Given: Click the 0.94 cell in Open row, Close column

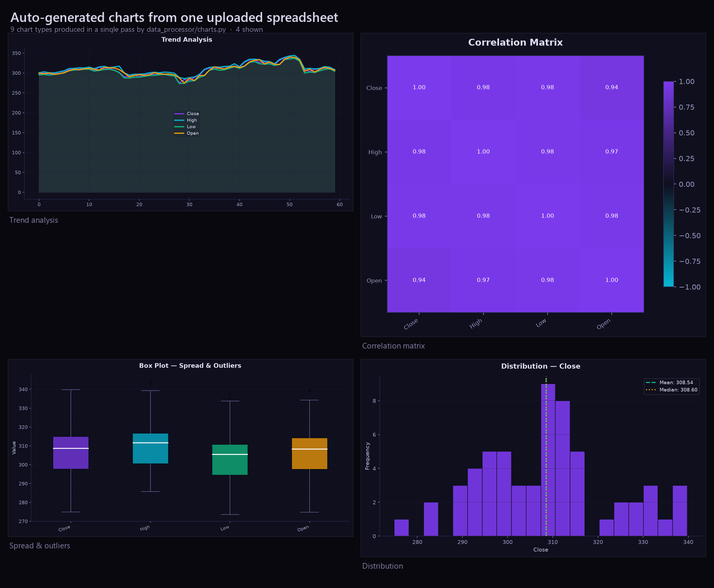Looking at the screenshot, I should [x=419, y=280].
